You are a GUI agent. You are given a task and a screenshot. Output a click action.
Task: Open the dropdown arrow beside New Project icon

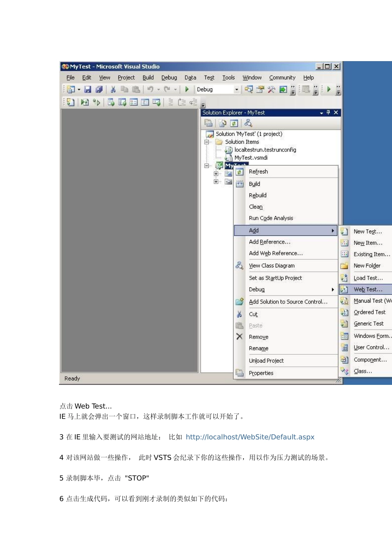[x=79, y=89]
